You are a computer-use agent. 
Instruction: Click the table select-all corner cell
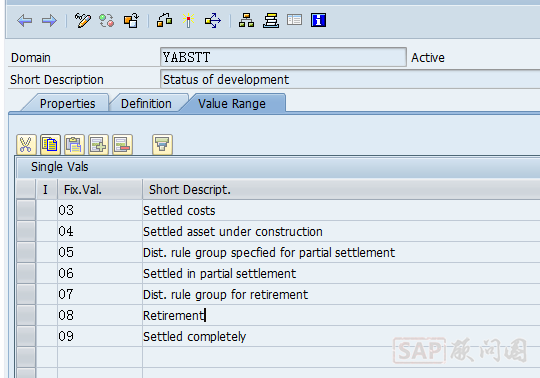[x=26, y=189]
